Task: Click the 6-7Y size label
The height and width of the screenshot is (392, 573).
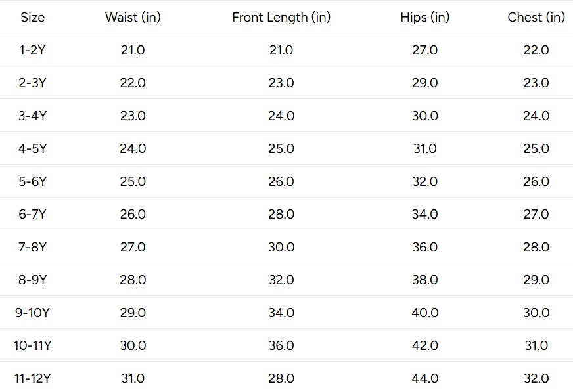Action: (x=32, y=214)
